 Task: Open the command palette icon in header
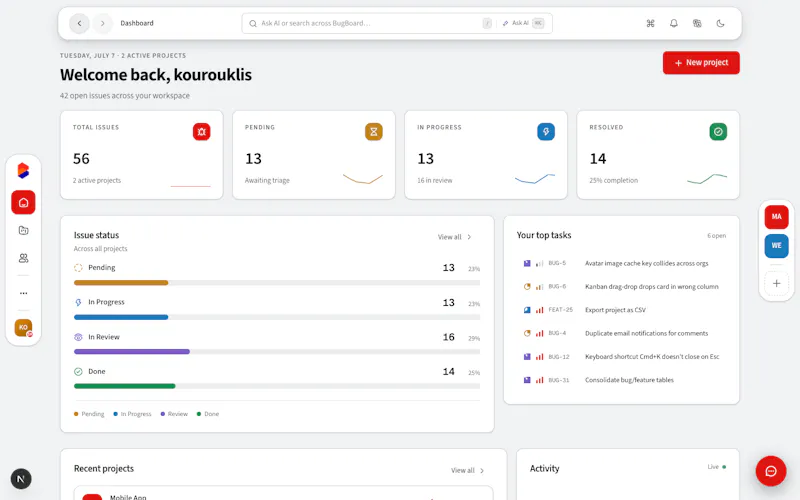point(650,23)
